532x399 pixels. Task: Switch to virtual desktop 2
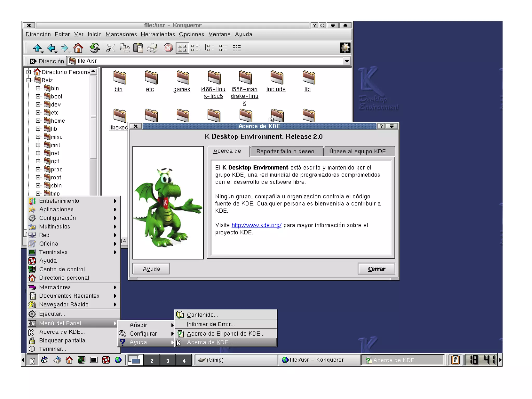pos(152,361)
